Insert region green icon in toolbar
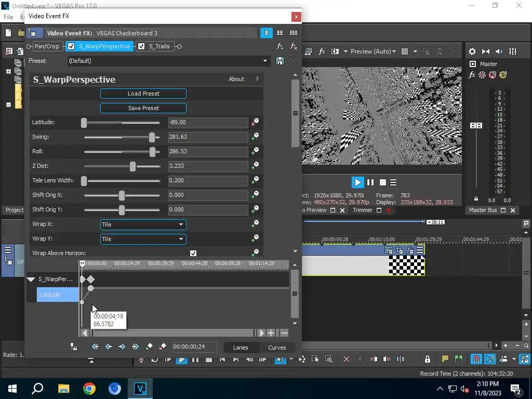Viewport: 532px width, 399px height. click(x=459, y=359)
